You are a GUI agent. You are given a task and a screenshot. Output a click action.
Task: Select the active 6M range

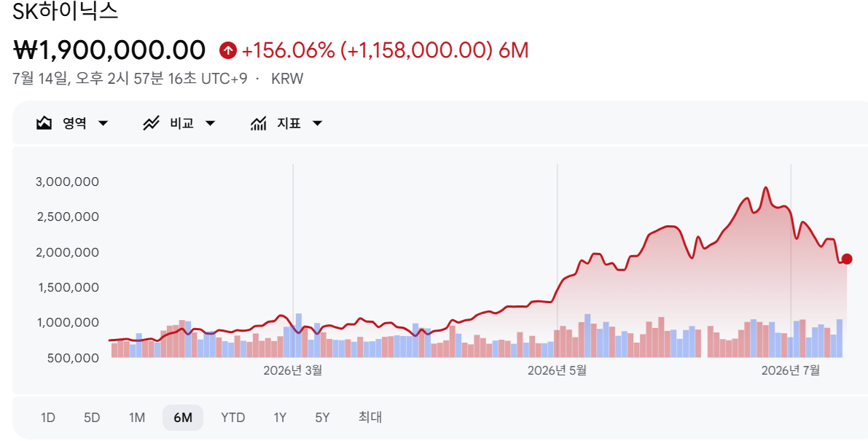tap(183, 418)
